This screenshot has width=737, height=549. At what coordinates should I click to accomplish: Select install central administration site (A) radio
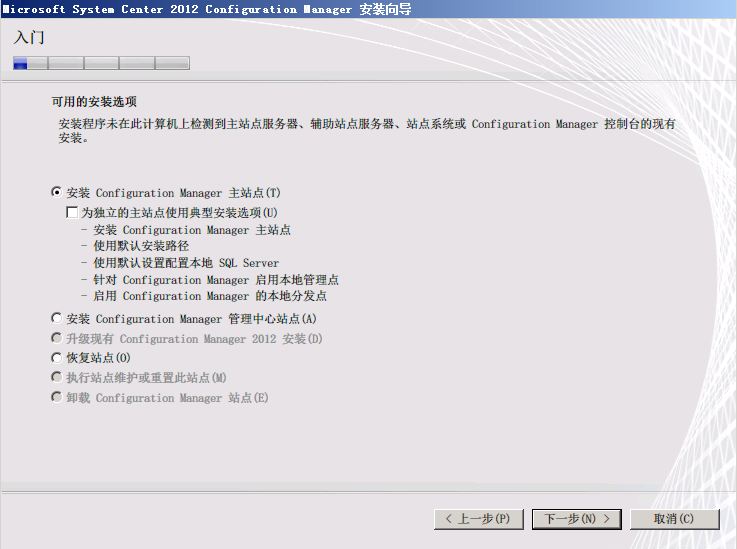pyautogui.click(x=56, y=318)
